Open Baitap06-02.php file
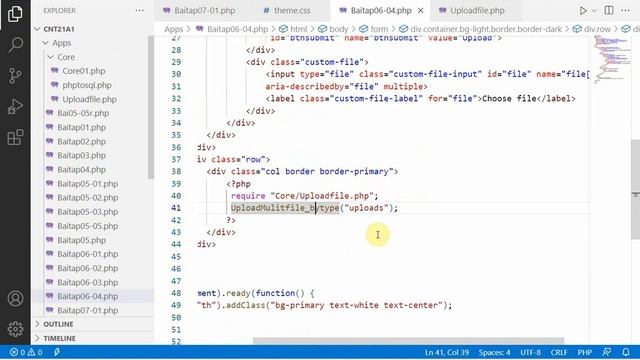This screenshot has width=640, height=360. click(87, 268)
